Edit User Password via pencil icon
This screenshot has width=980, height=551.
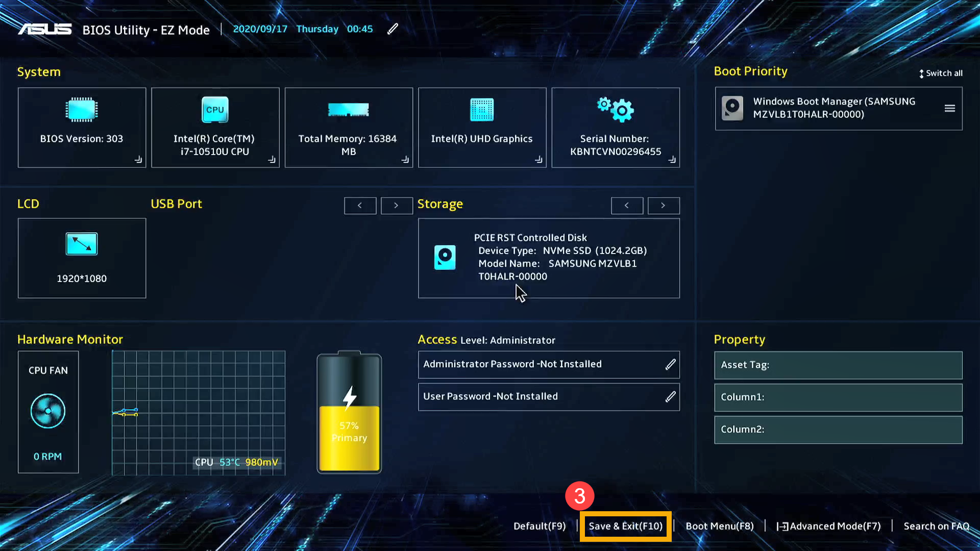tap(670, 396)
